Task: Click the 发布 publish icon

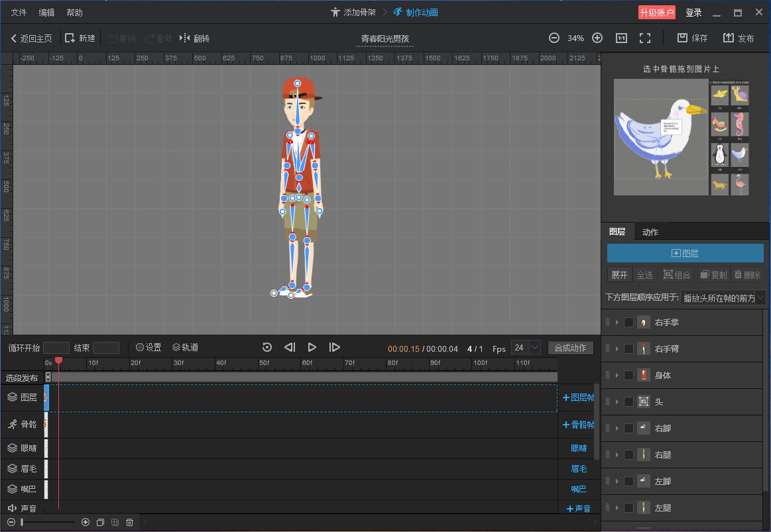Action: pyautogui.click(x=739, y=38)
